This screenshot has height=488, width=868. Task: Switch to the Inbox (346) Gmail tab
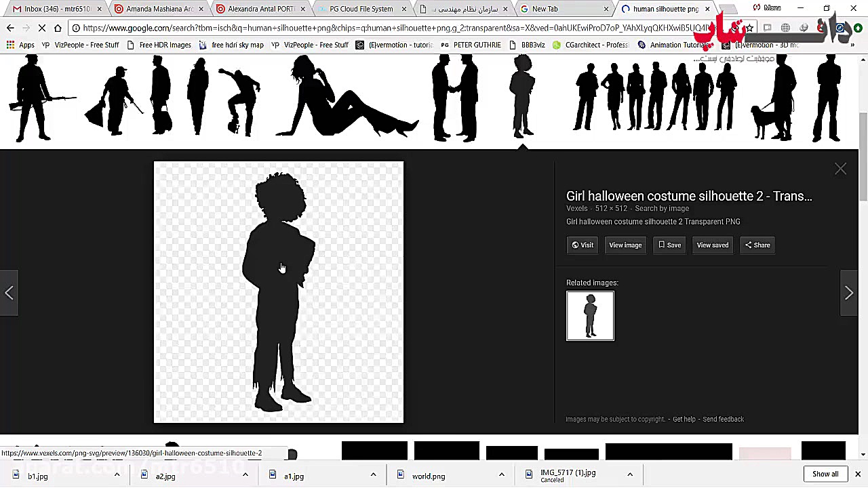tap(56, 9)
